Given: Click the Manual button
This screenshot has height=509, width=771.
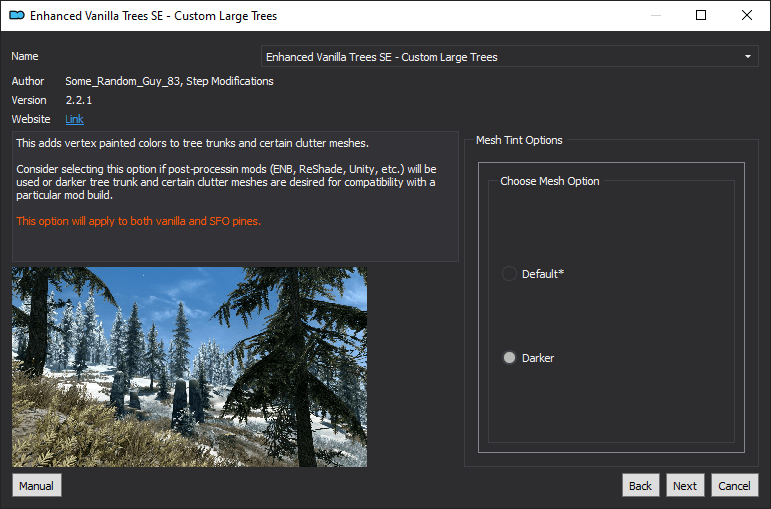Looking at the screenshot, I should tap(37, 486).
